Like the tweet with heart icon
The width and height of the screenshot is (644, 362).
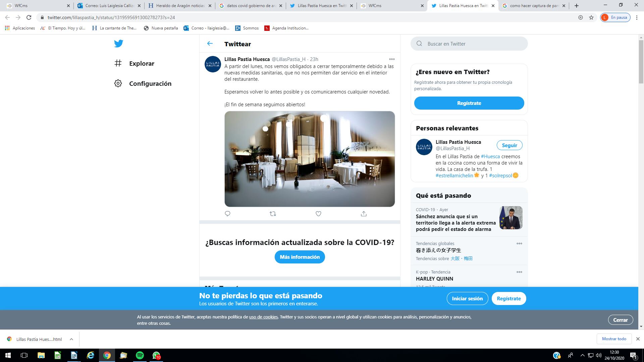click(x=318, y=214)
